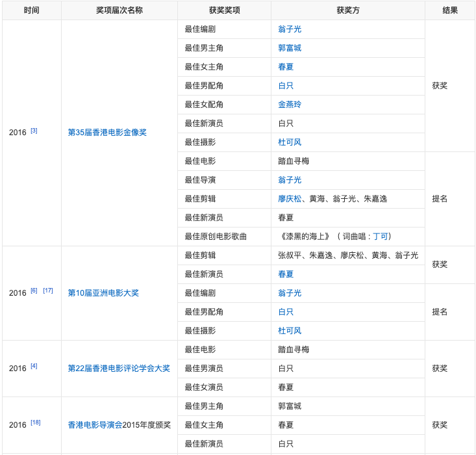The height and width of the screenshot is (455, 476).
Task: Click 白只 in Asian Film Awards 最佳男配角 row
Action: (x=286, y=312)
